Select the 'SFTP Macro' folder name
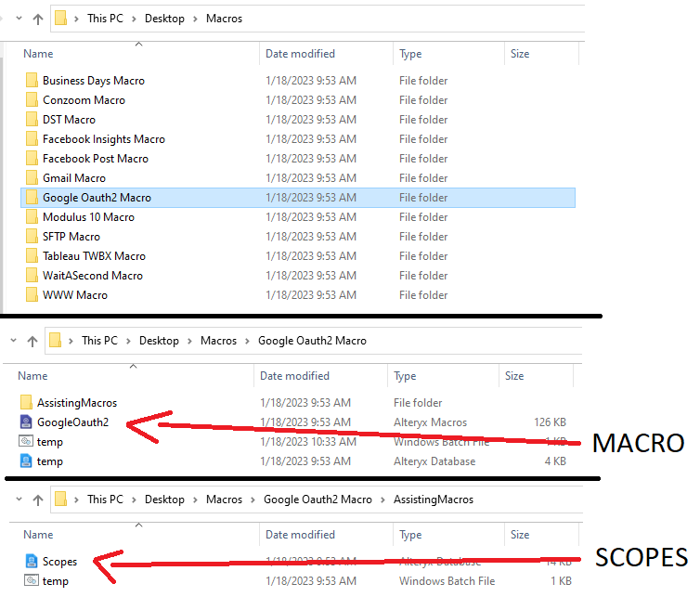The height and width of the screenshot is (597, 700). 71,237
